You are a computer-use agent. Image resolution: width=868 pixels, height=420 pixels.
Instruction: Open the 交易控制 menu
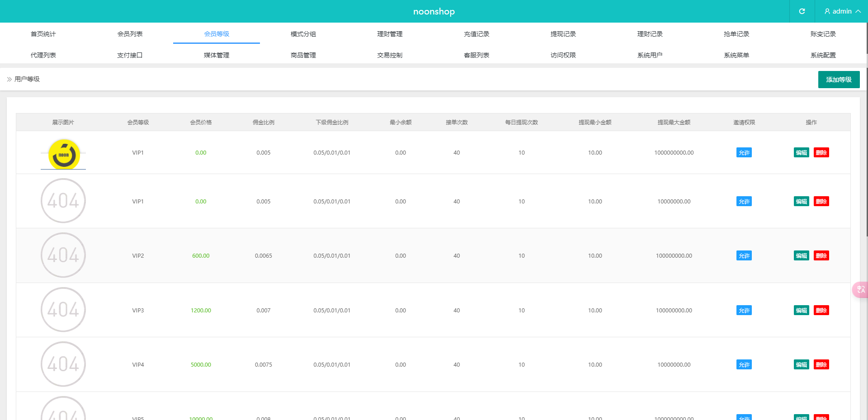point(390,55)
